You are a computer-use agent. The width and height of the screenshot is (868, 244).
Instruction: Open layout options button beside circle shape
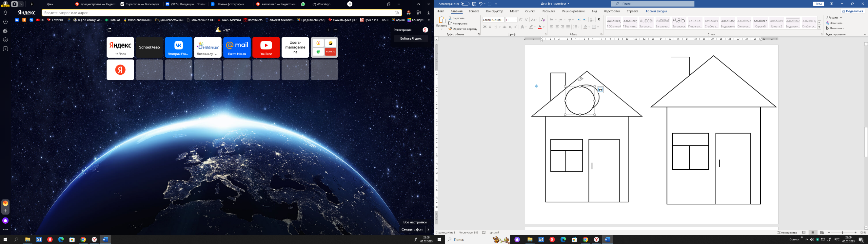(x=601, y=89)
